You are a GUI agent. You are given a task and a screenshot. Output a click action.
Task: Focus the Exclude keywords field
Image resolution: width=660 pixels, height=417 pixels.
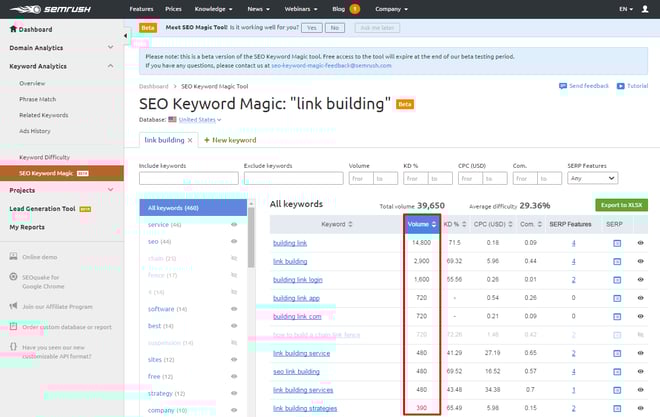pyautogui.click(x=293, y=178)
